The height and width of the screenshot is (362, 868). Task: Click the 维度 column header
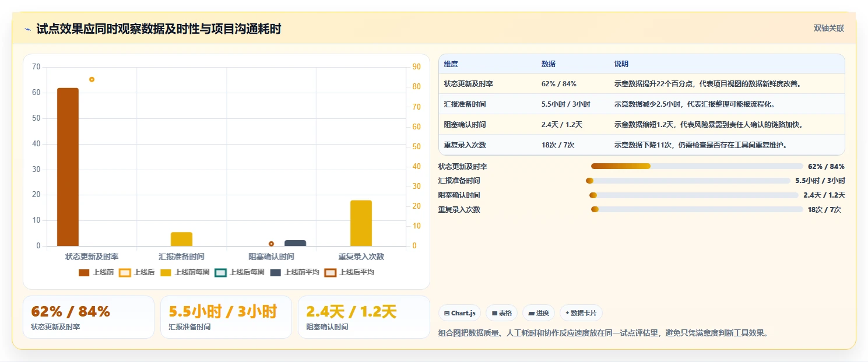[x=451, y=64]
